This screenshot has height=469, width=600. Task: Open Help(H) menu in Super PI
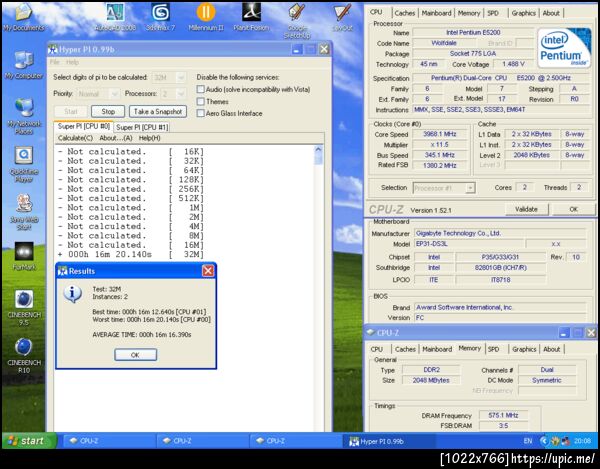[x=150, y=138]
